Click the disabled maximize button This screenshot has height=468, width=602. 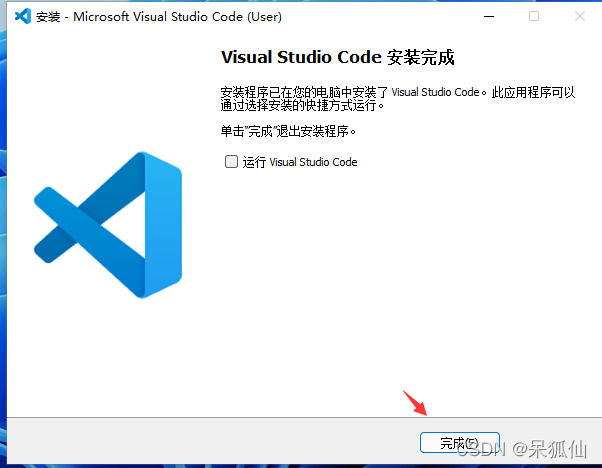coord(534,16)
